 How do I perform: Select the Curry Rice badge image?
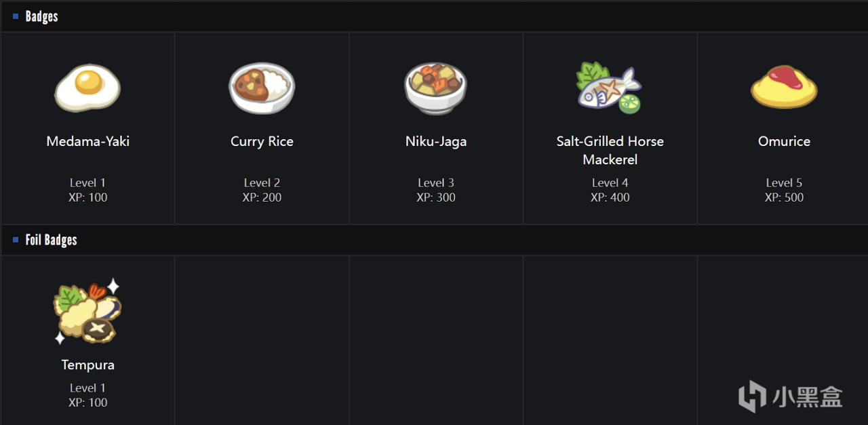[262, 88]
